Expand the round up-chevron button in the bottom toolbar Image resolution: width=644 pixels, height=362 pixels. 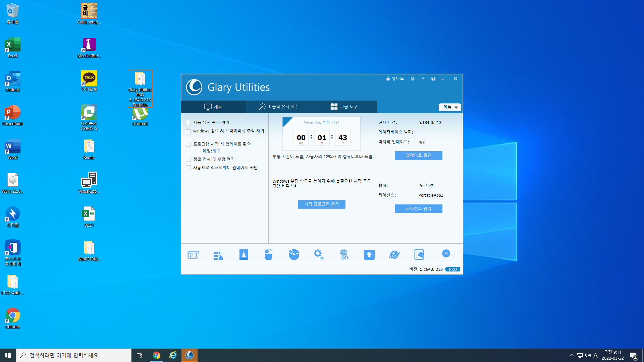point(446,254)
